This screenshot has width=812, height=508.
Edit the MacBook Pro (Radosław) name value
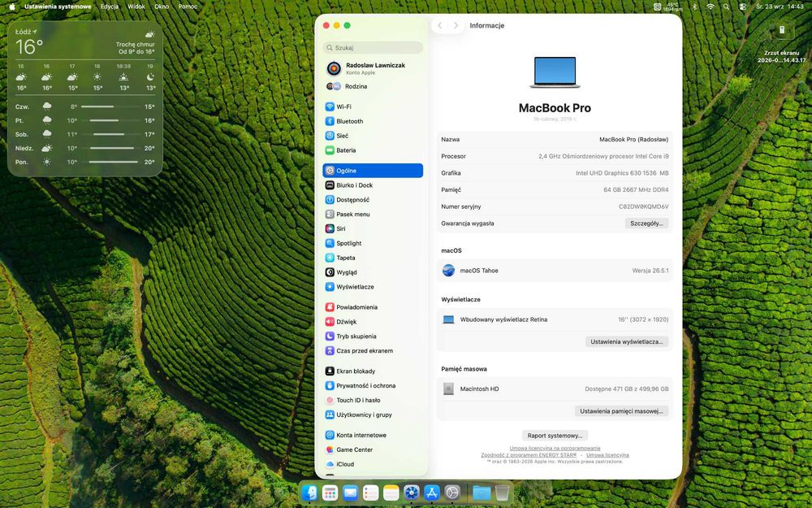pos(633,140)
